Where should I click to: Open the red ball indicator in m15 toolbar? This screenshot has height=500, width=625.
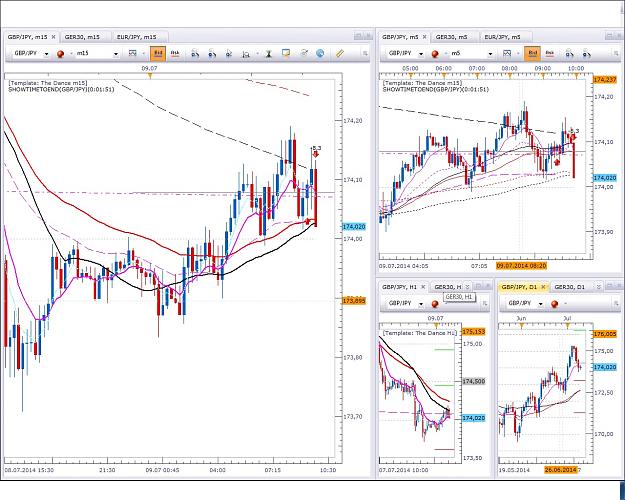pyautogui.click(x=61, y=53)
